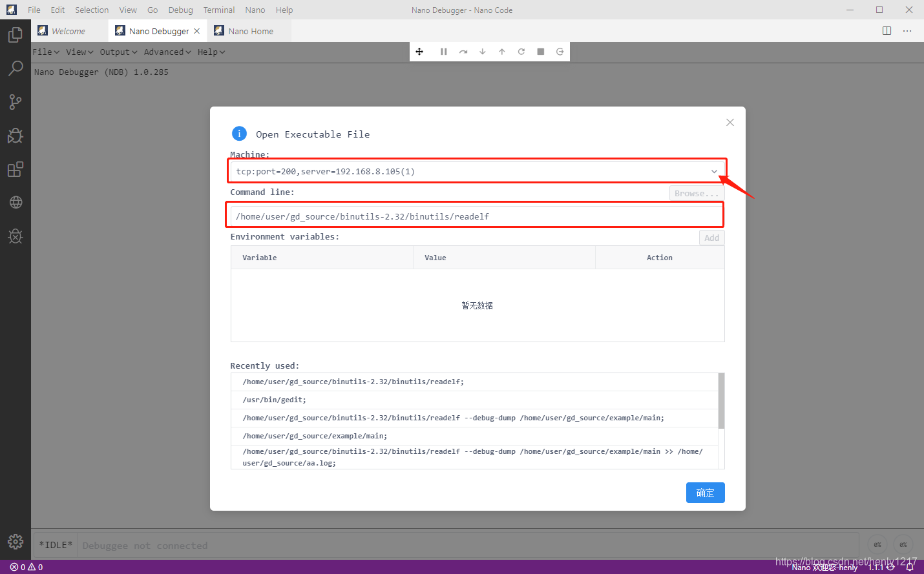Open the Go menu

pyautogui.click(x=152, y=10)
